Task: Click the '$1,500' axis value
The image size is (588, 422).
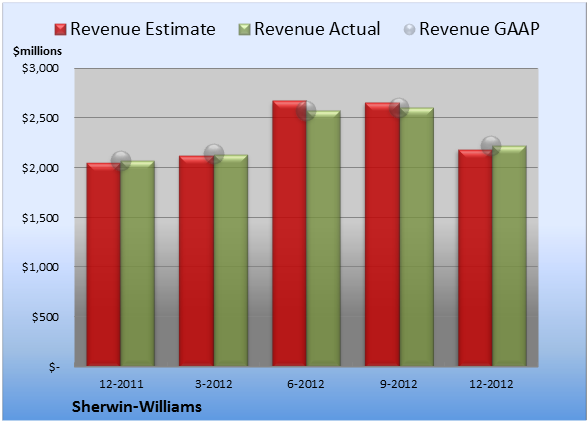Action: point(40,218)
